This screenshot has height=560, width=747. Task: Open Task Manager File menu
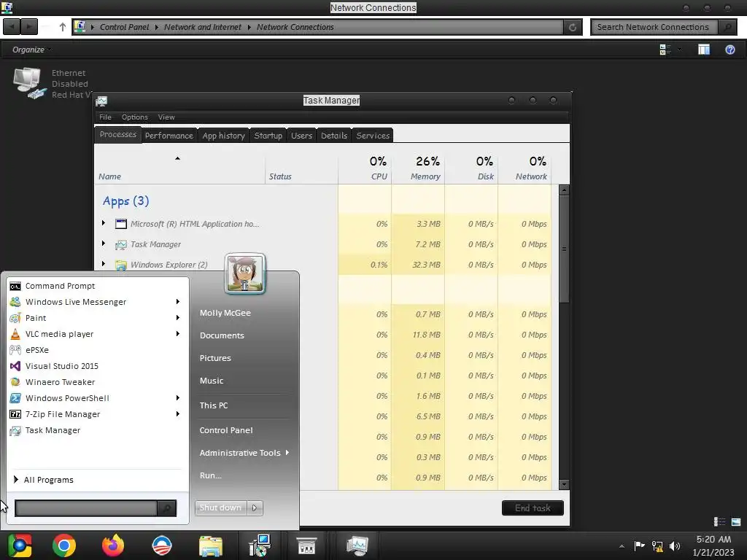click(105, 117)
